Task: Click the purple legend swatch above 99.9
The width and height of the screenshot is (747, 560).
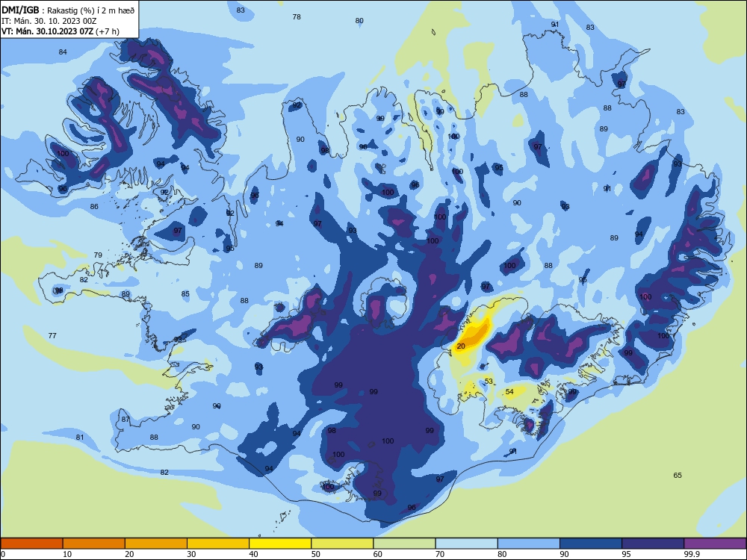Action: point(715,544)
